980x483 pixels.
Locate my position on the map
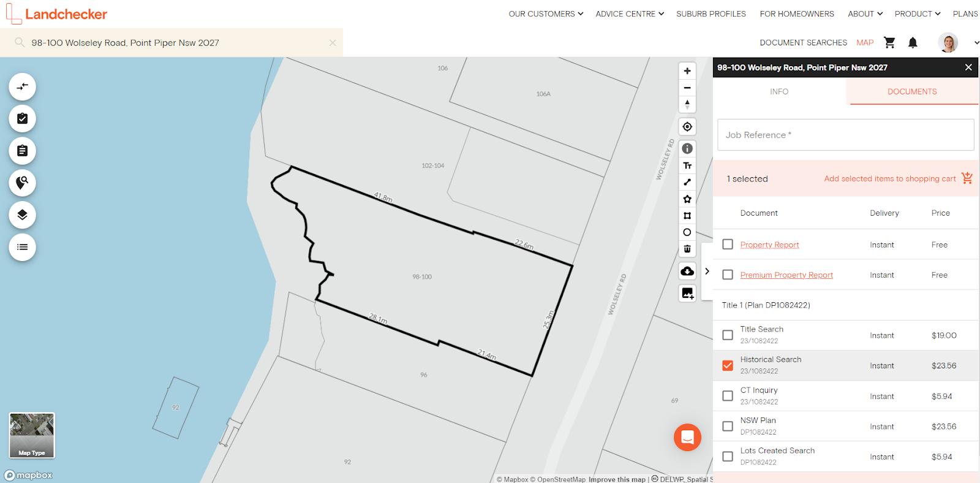click(x=687, y=127)
